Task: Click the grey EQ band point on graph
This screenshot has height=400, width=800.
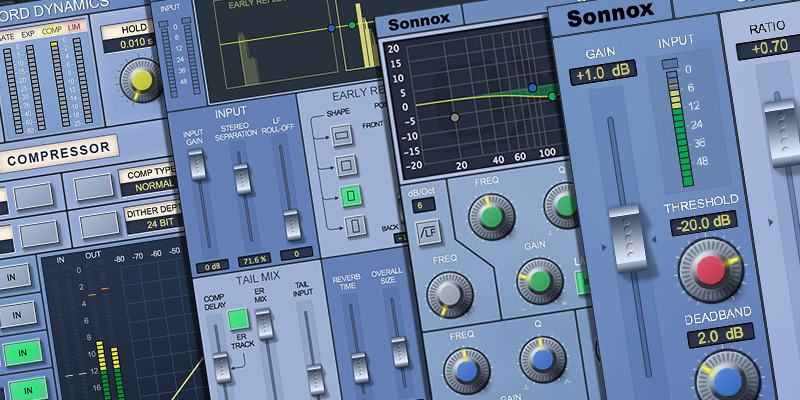Action: point(455,117)
